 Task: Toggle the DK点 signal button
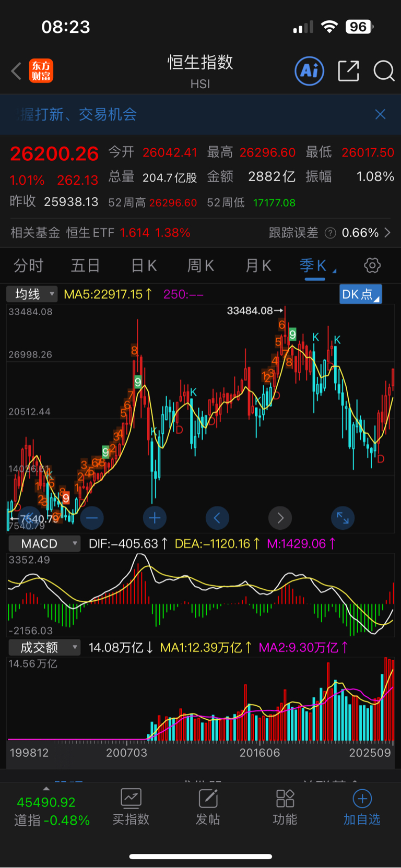360,294
